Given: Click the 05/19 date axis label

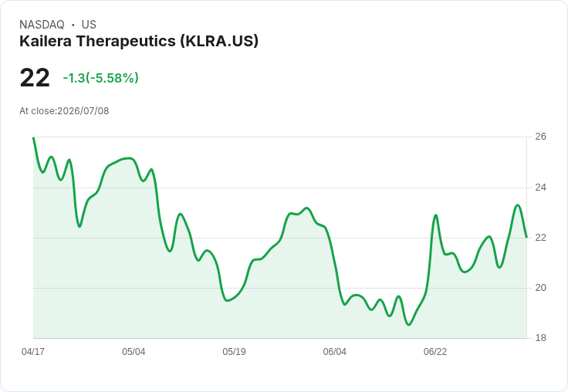Looking at the screenshot, I should 234,352.
